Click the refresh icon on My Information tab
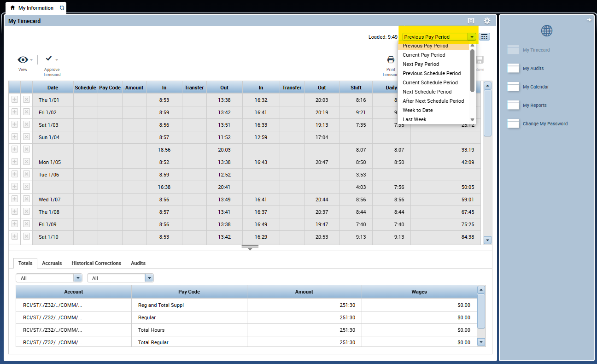The image size is (597, 364). click(62, 8)
